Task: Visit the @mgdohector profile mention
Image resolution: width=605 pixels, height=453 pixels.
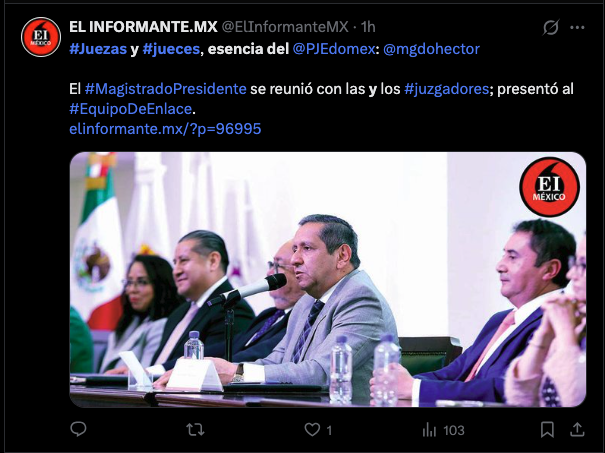Action: point(431,49)
